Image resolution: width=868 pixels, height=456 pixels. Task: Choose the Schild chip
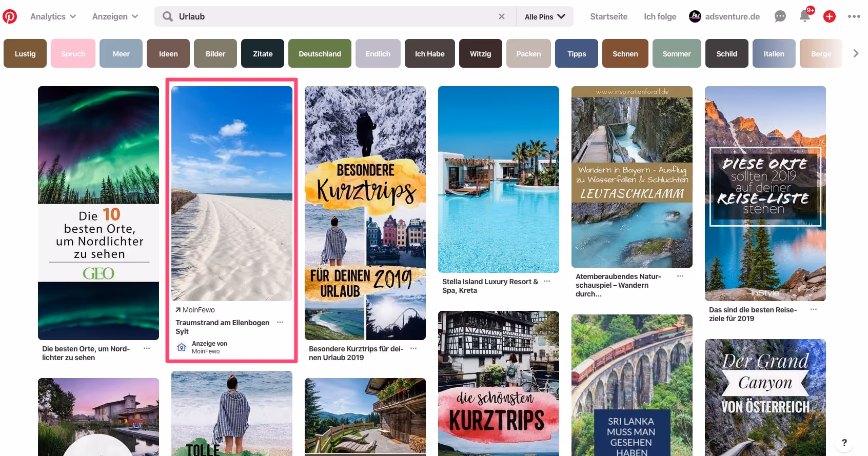click(727, 53)
